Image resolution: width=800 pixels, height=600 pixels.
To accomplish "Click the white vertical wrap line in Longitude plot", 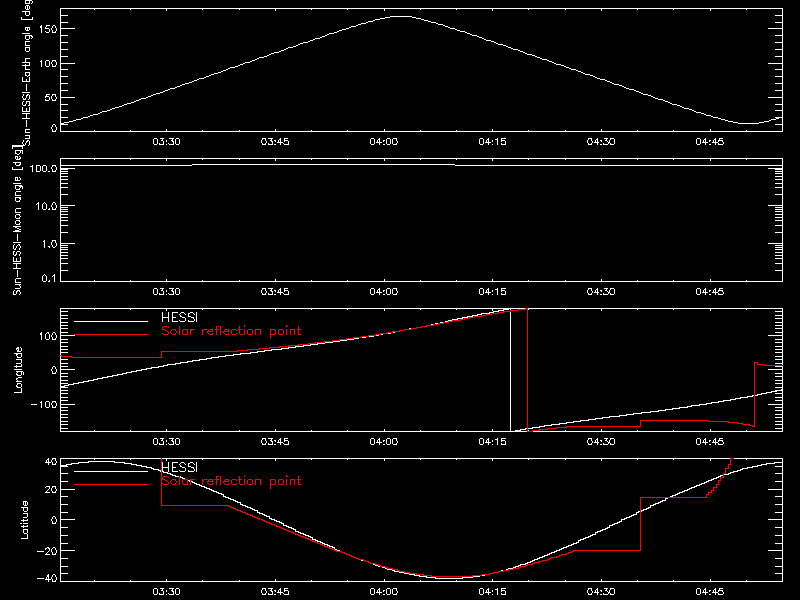I will click(x=510, y=370).
